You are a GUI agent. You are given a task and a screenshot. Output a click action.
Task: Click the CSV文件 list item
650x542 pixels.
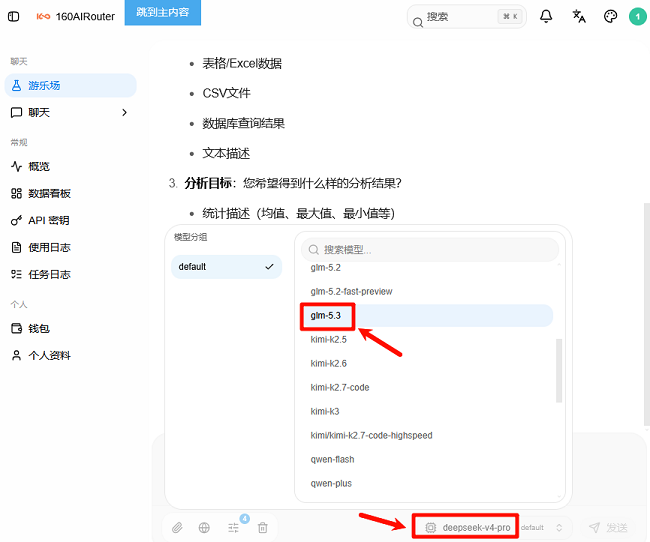(x=226, y=93)
